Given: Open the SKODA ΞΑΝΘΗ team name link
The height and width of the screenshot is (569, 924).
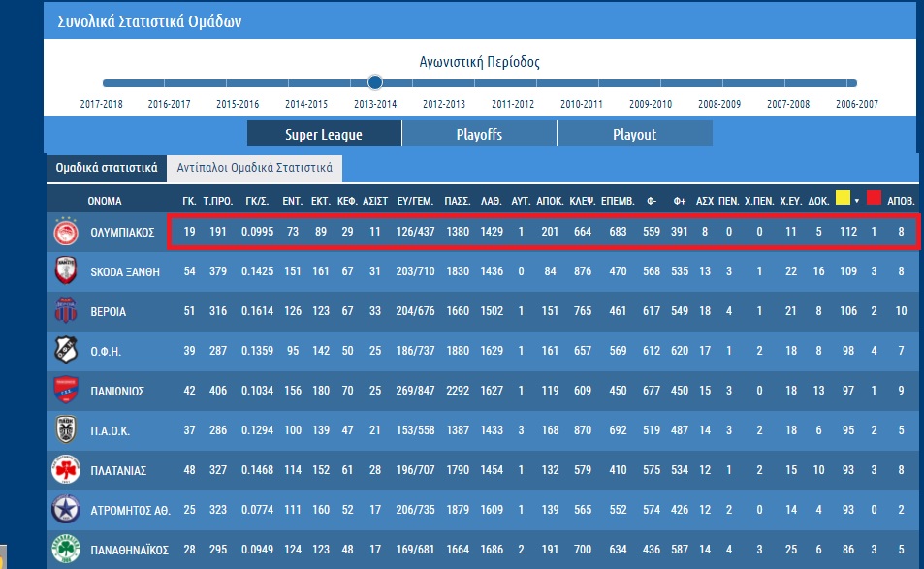Looking at the screenshot, I should click(x=125, y=272).
